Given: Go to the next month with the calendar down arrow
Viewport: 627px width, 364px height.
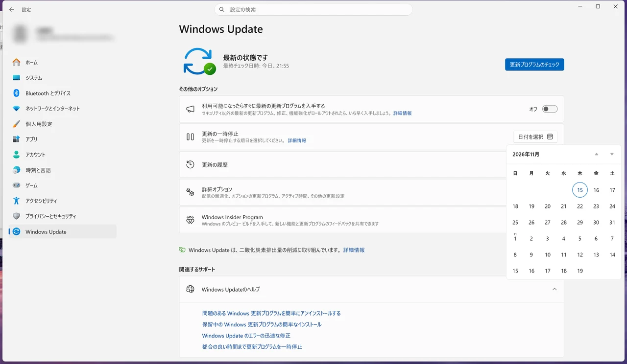Looking at the screenshot, I should [x=612, y=154].
